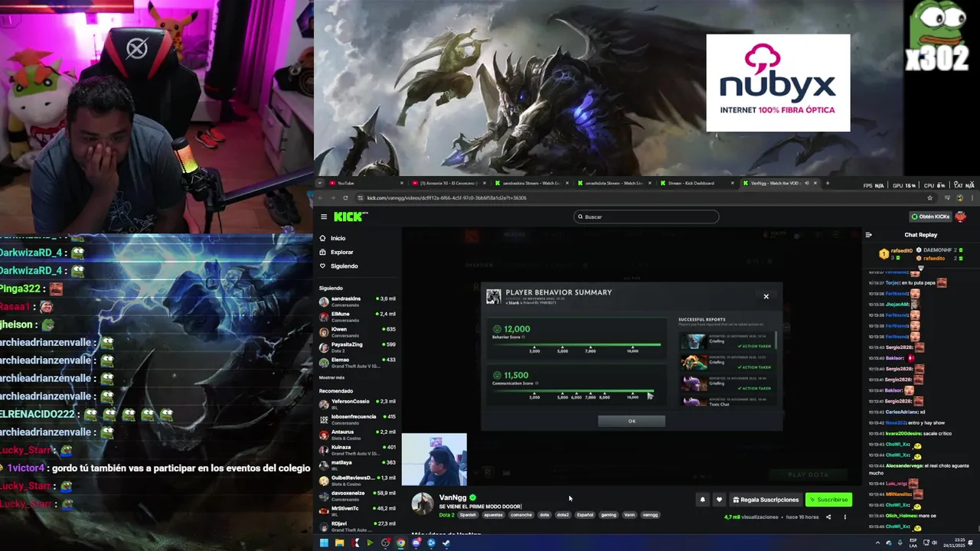Toggle follow heart for VanNgg
The image size is (980, 551).
coord(719,500)
